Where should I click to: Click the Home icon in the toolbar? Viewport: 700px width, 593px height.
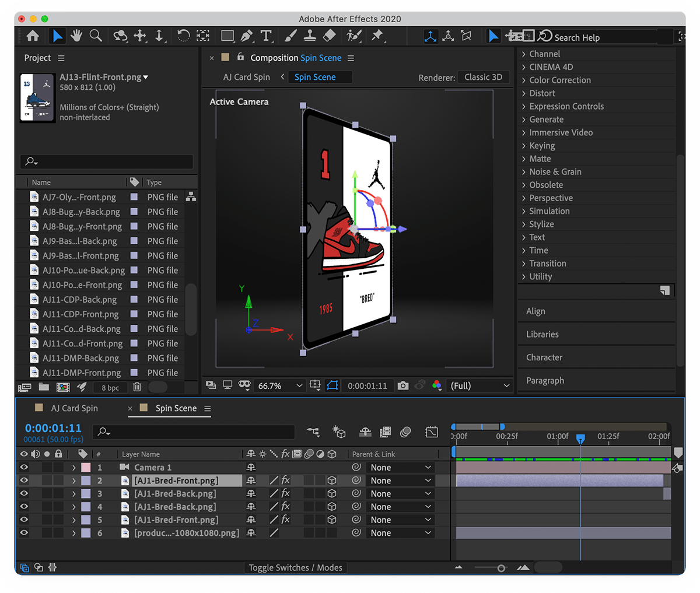click(x=33, y=36)
